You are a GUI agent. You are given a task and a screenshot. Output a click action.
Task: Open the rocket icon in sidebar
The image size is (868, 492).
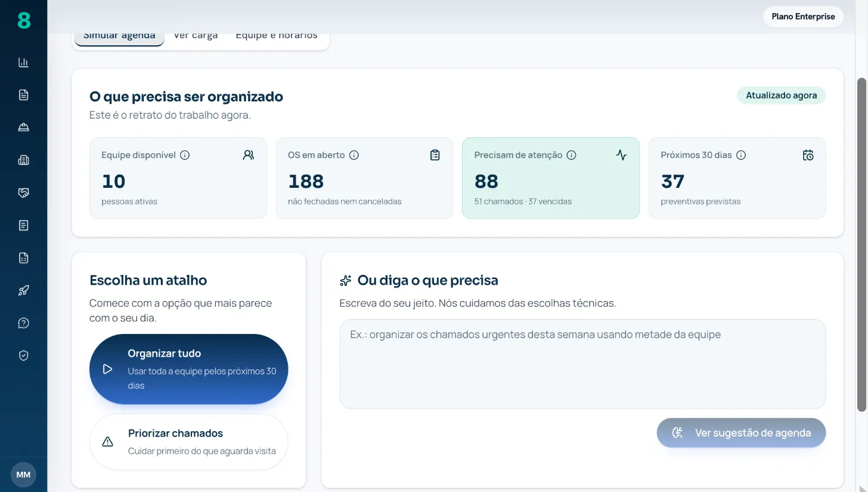(x=23, y=290)
